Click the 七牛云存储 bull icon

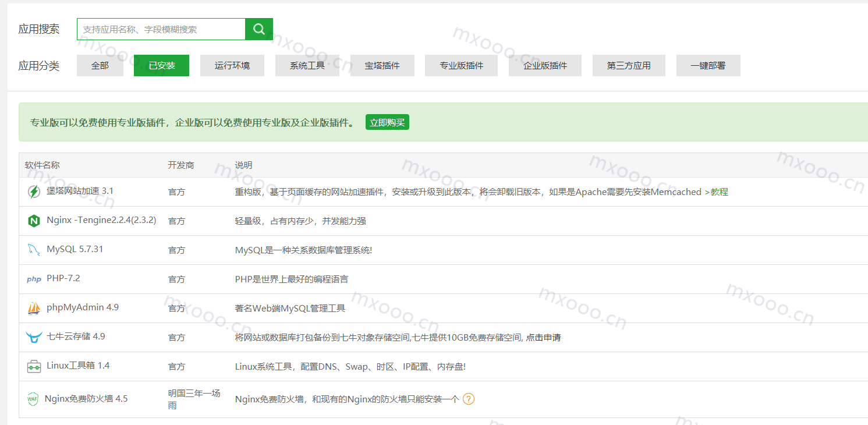[34, 337]
